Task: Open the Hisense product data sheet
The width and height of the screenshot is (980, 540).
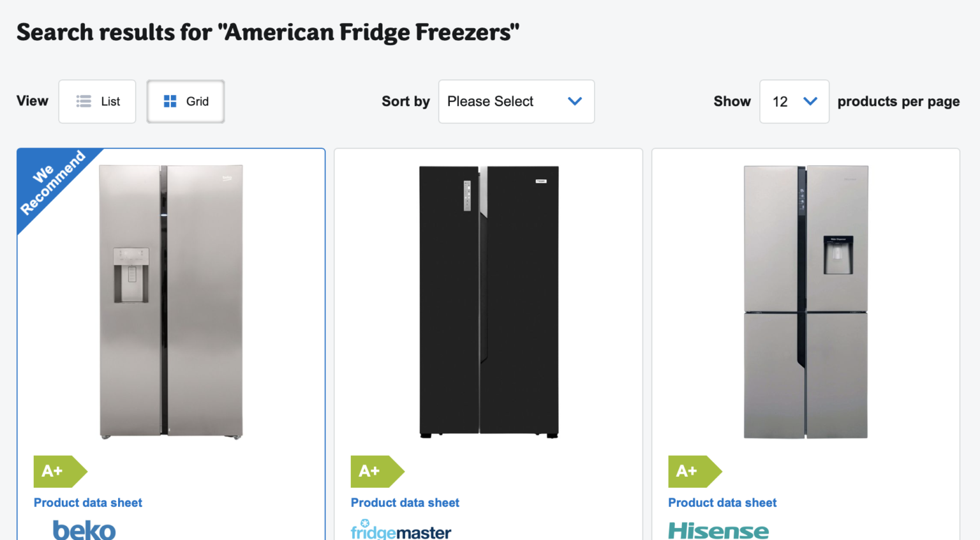Action: coord(722,502)
